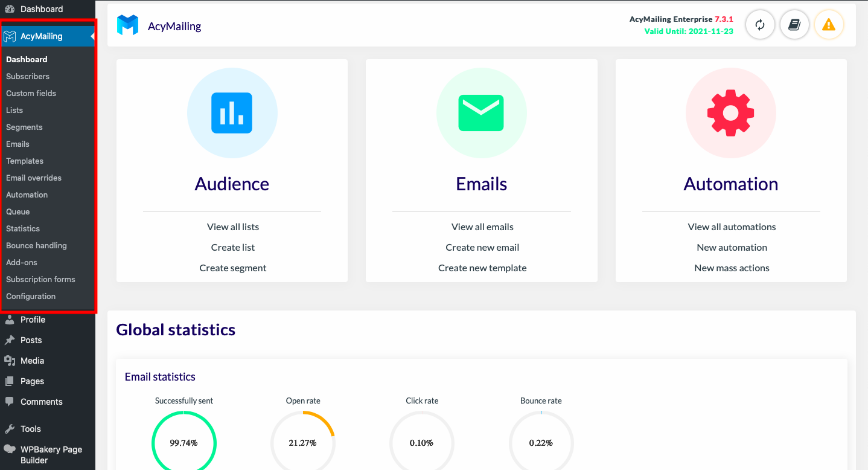Click the orange warning triangle icon
Image resolution: width=868 pixels, height=470 pixels.
click(829, 25)
